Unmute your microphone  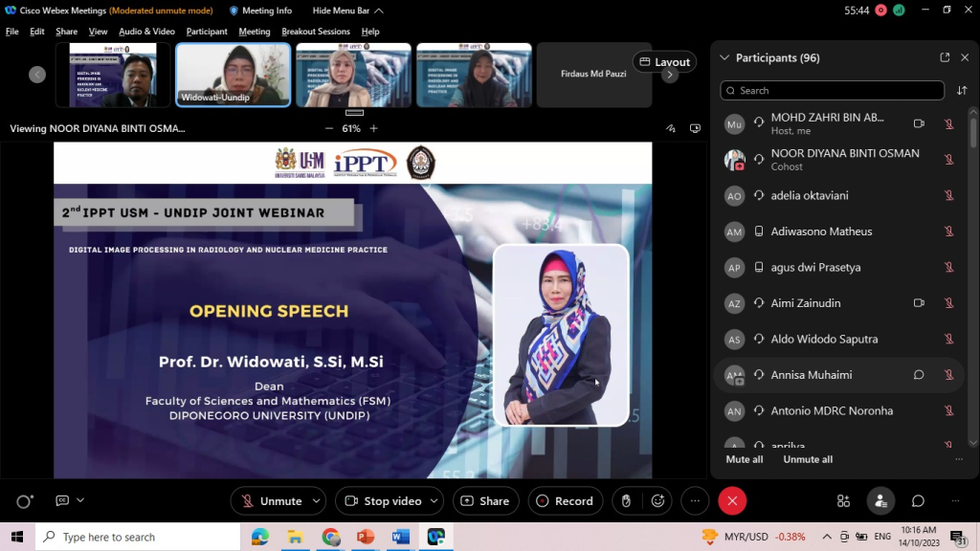pyautogui.click(x=271, y=500)
